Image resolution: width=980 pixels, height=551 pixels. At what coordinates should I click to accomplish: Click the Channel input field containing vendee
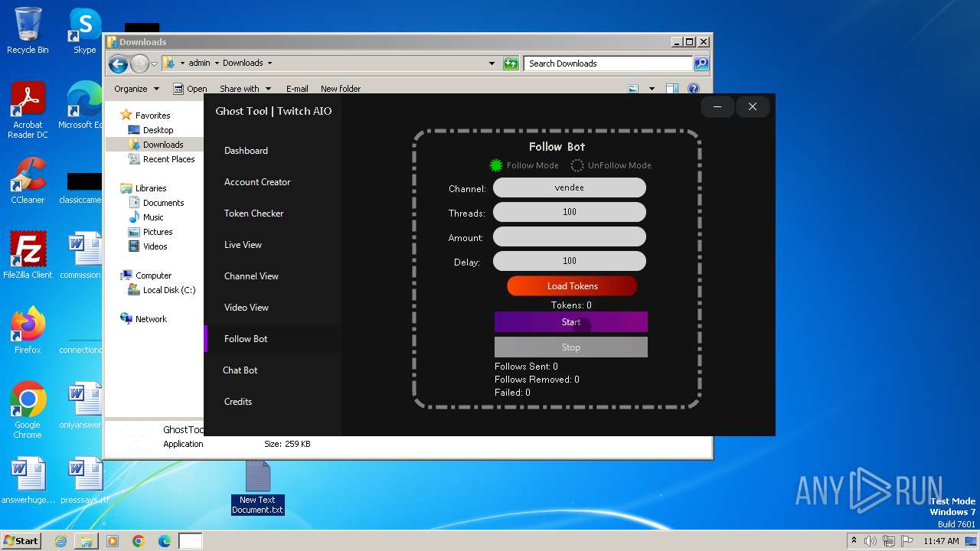[570, 187]
